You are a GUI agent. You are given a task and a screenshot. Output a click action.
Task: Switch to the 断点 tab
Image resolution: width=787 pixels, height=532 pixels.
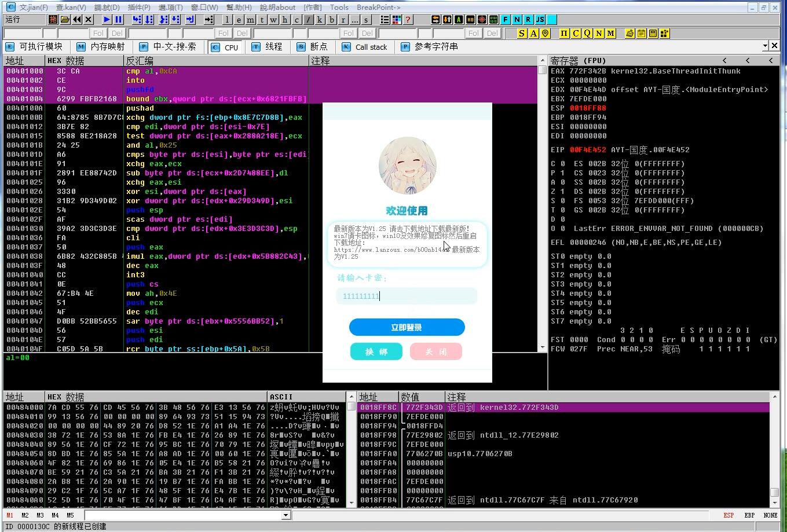pos(312,46)
